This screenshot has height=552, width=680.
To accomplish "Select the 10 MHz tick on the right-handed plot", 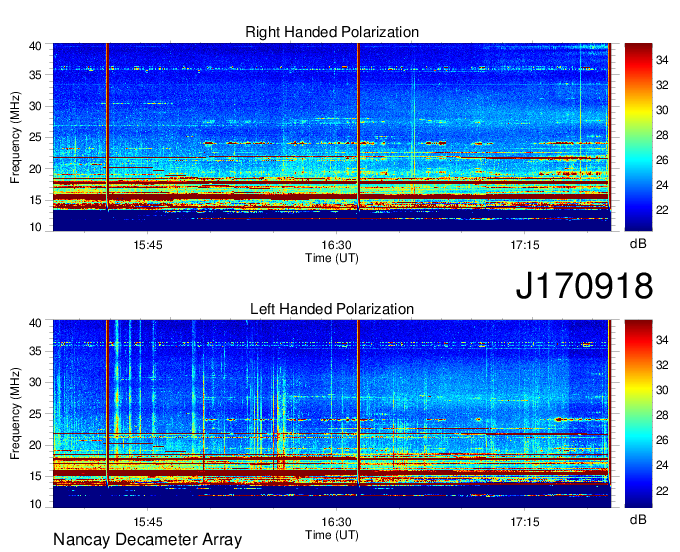I will (x=35, y=227).
